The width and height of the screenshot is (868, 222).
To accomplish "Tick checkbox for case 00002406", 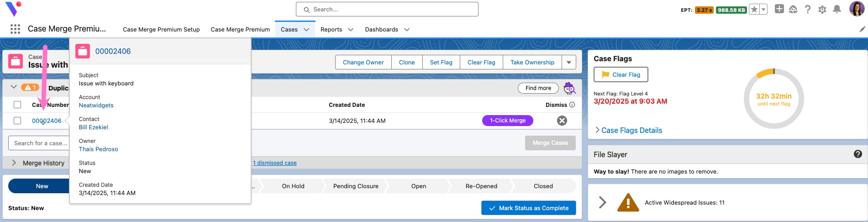I will coord(17,121).
